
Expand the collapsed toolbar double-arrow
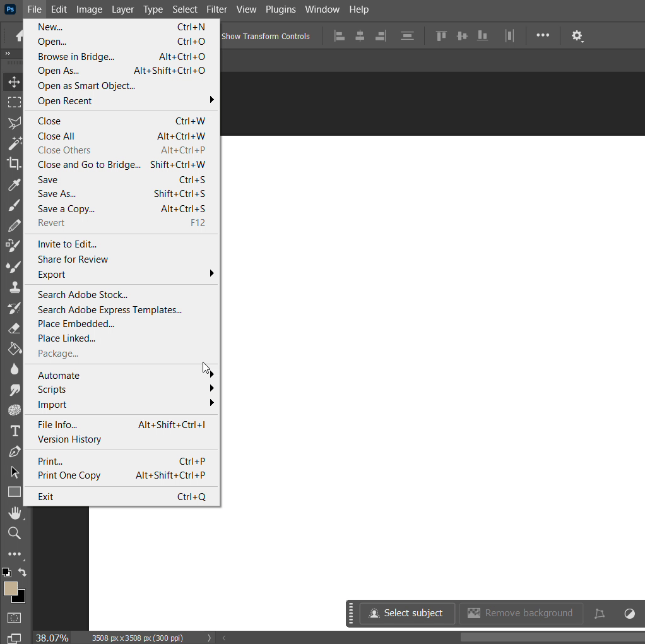point(8,54)
